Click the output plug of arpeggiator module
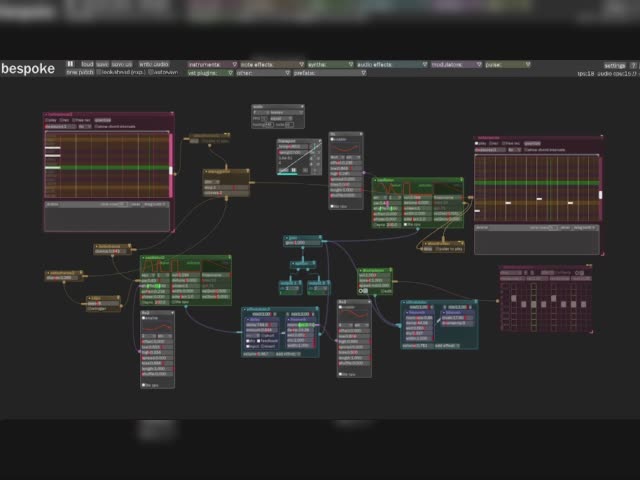 227,199
